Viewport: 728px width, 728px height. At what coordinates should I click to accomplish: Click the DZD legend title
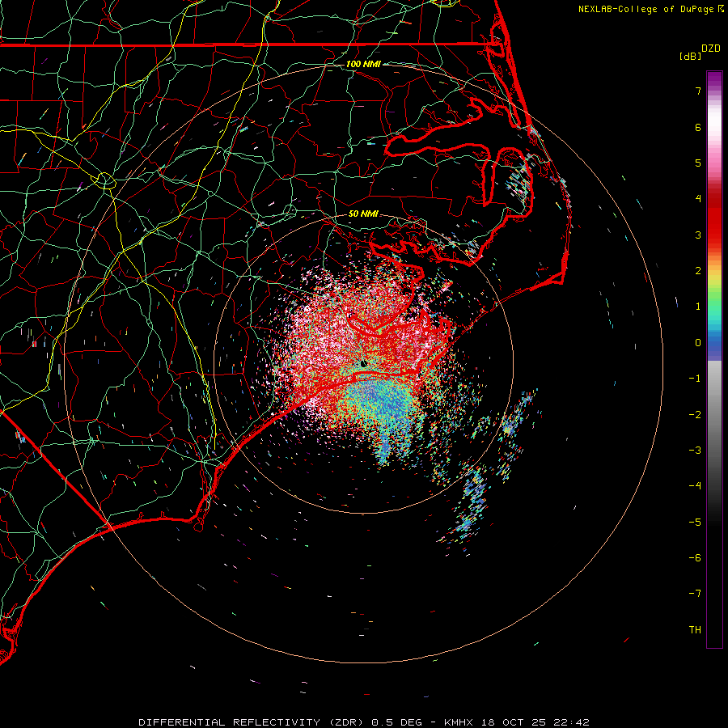coord(711,49)
